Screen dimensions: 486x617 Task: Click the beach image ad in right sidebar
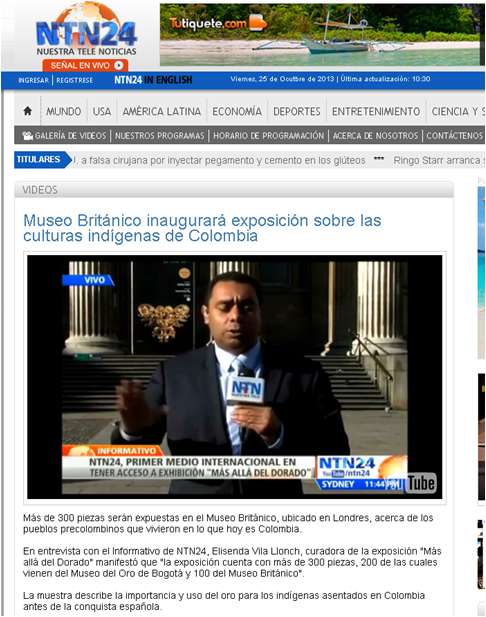[x=481, y=273]
